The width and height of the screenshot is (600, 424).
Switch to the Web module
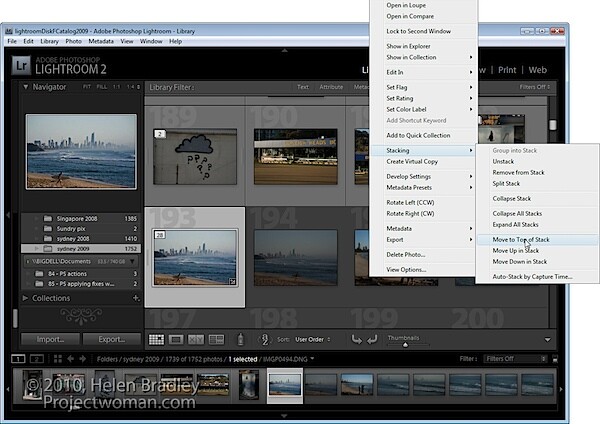click(537, 70)
